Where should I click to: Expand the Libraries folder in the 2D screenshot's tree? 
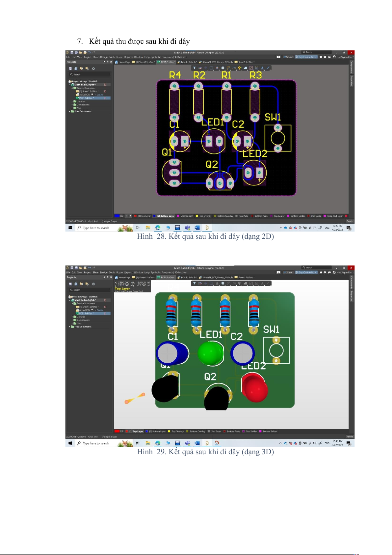coord(72,101)
